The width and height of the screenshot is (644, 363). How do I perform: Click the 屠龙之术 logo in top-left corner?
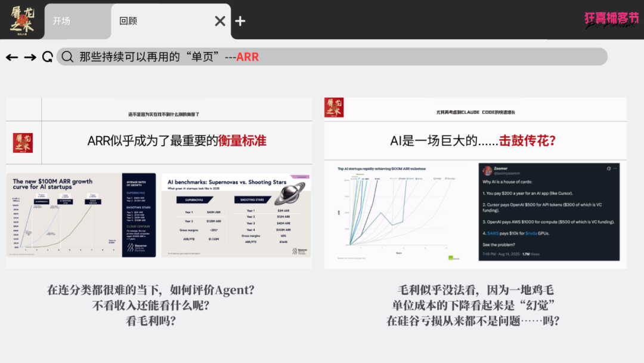(x=22, y=20)
